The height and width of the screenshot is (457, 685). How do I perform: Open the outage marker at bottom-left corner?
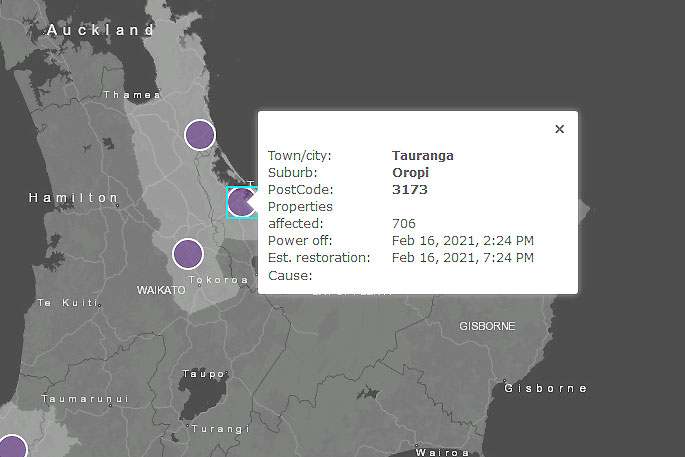[10, 449]
